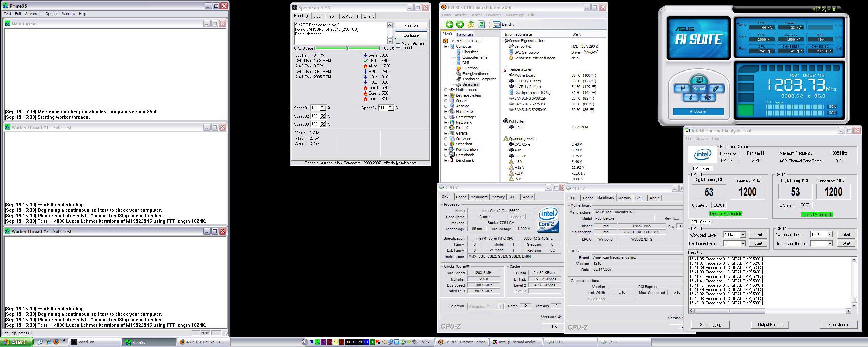Expand the Motherboard tree node in EVEREST
Screen dimensions: 868x347
tap(446, 90)
